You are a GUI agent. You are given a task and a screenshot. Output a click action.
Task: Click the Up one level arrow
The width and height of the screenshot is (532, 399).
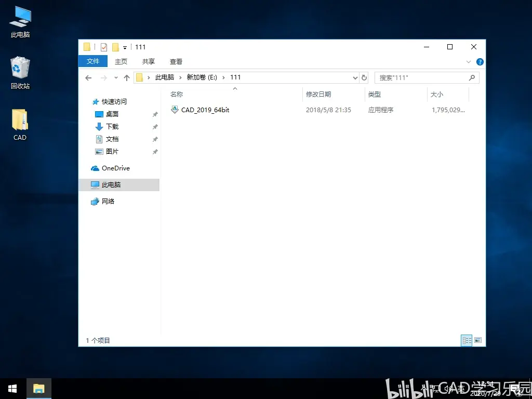pyautogui.click(x=127, y=78)
